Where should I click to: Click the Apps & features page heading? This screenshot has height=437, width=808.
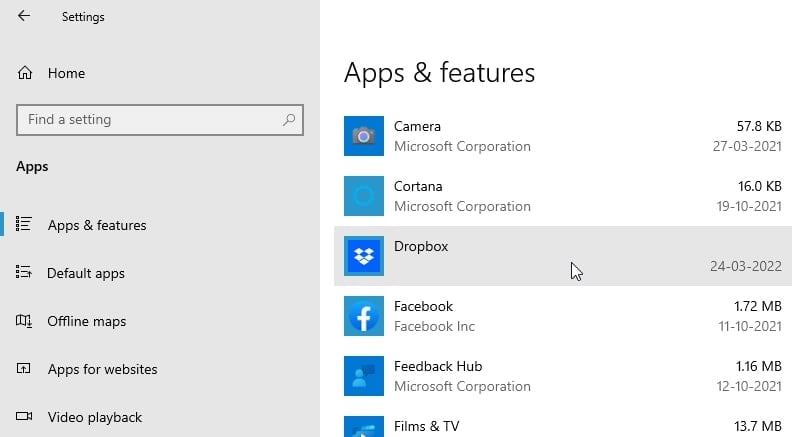(440, 73)
